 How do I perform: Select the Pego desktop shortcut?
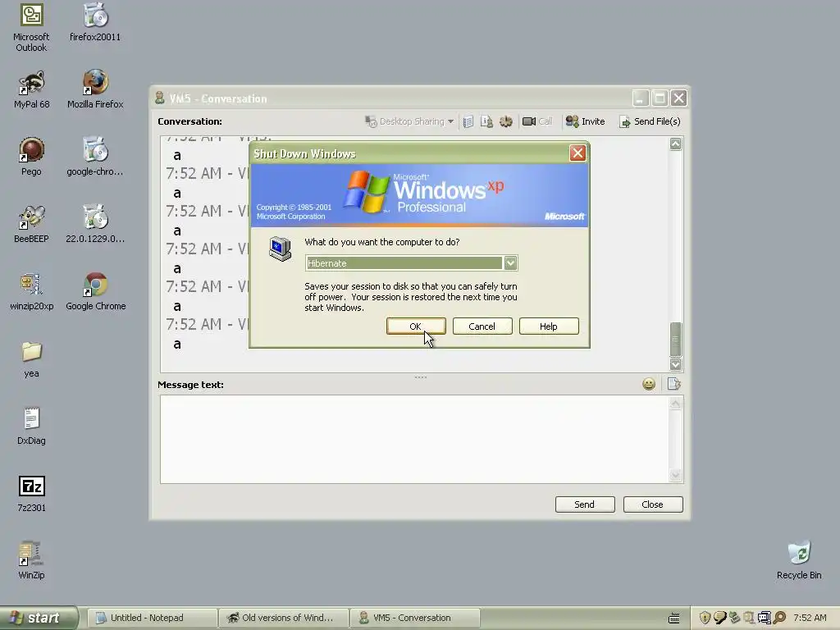click(x=32, y=157)
